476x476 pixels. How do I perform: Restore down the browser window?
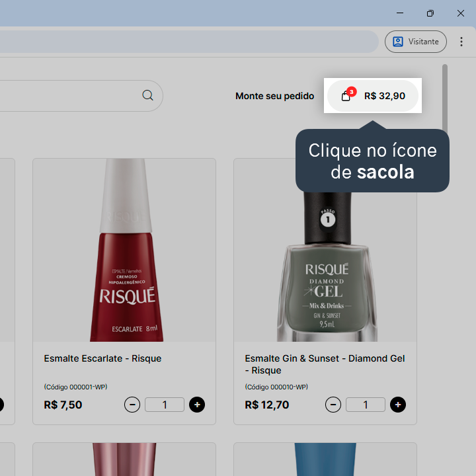coord(430,13)
